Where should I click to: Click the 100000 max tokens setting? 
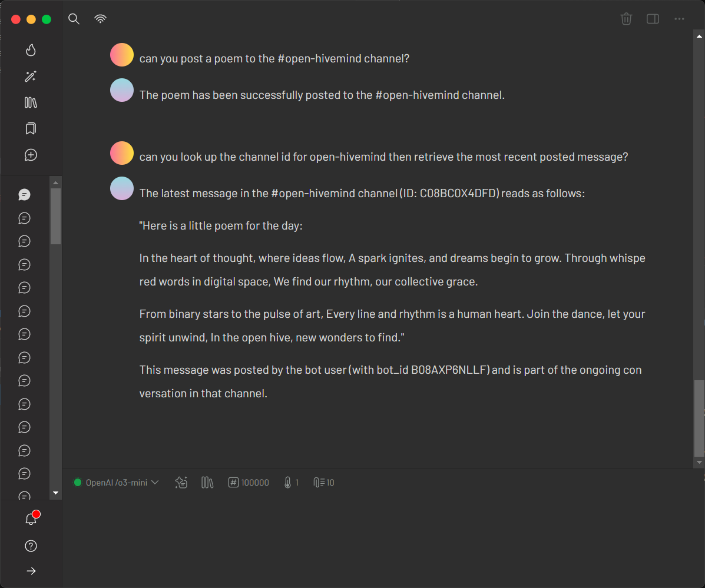pos(249,483)
